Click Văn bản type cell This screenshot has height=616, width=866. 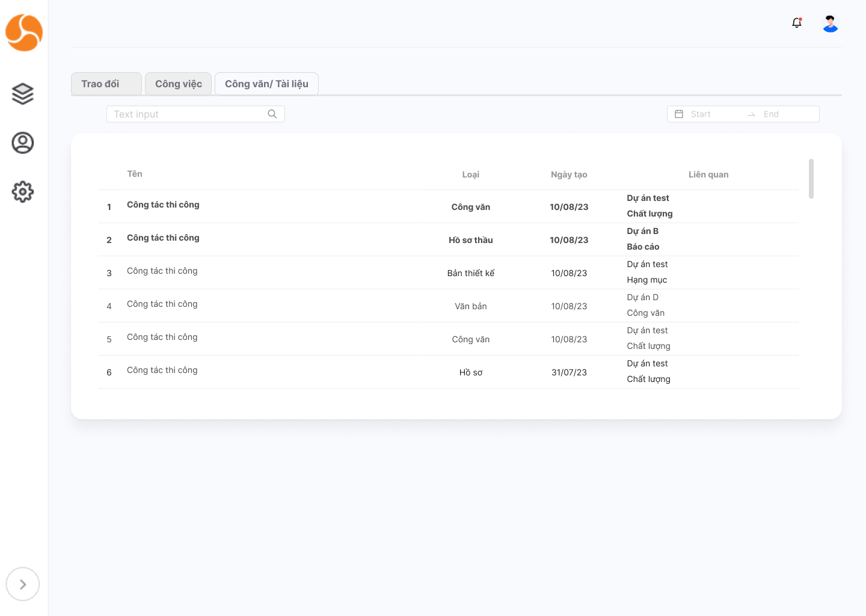(x=471, y=306)
